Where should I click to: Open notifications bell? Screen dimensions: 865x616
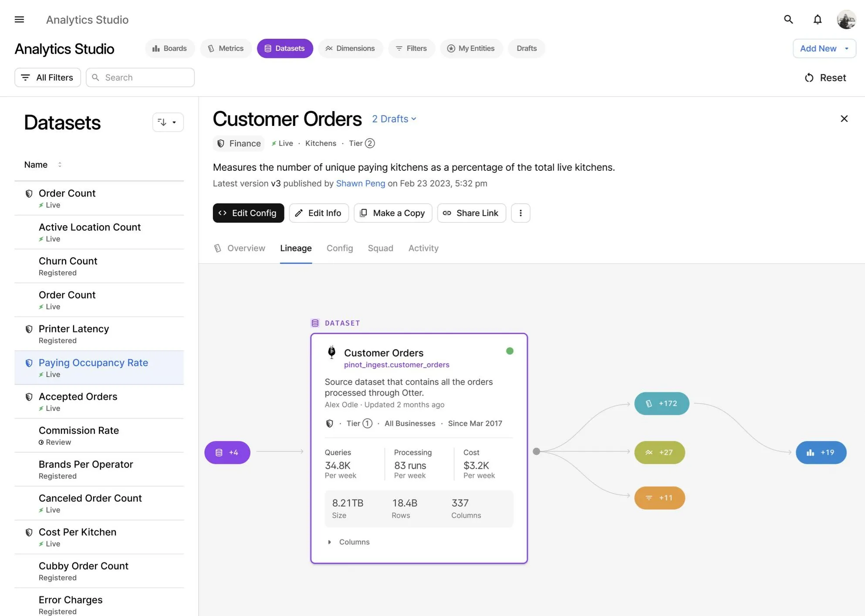coord(818,20)
